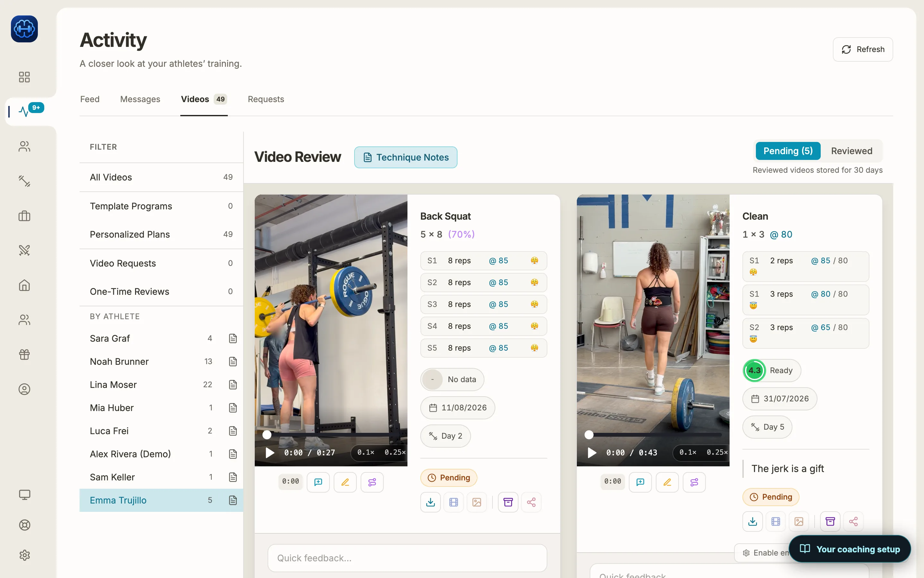Click the Back Squat video progress slider handle

point(267,435)
